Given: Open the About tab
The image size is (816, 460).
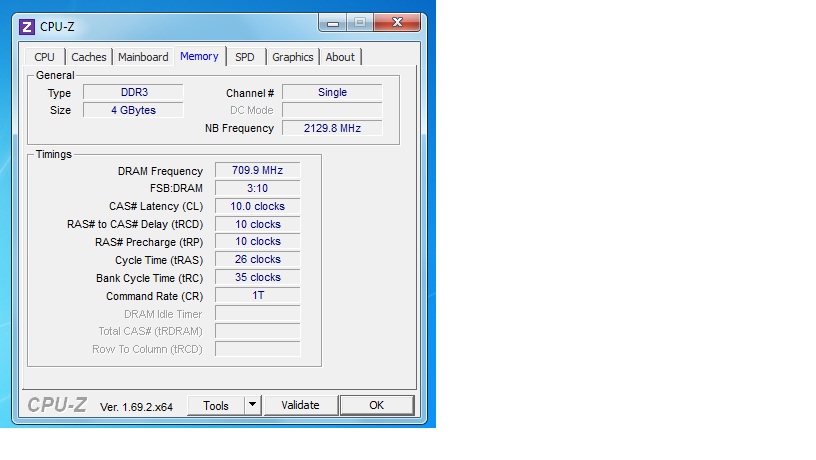Looking at the screenshot, I should point(340,57).
